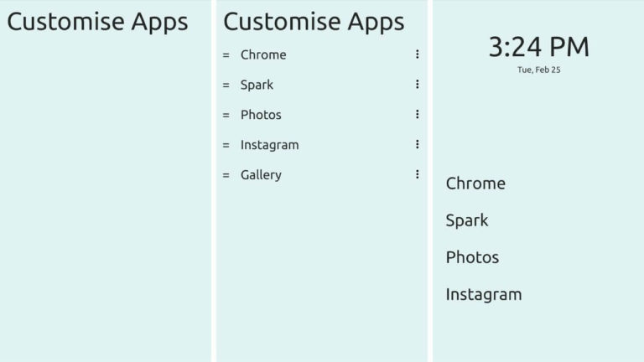
Task: Select Chrome in the Customise Apps list
Action: (263, 54)
